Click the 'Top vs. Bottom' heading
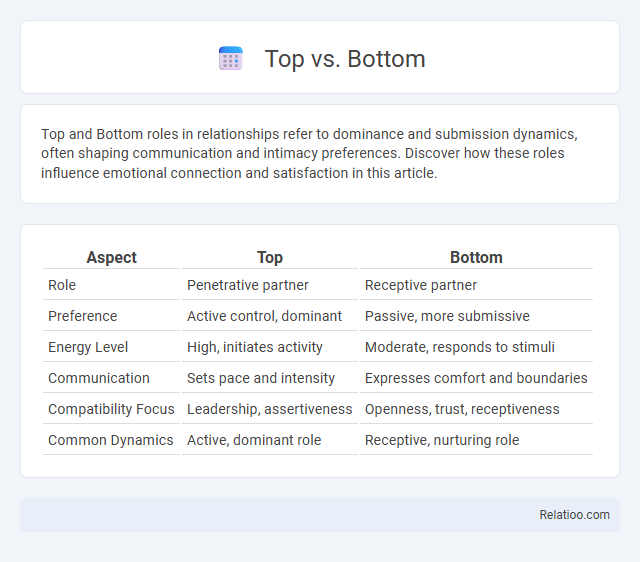The image size is (640, 562). 345,59
